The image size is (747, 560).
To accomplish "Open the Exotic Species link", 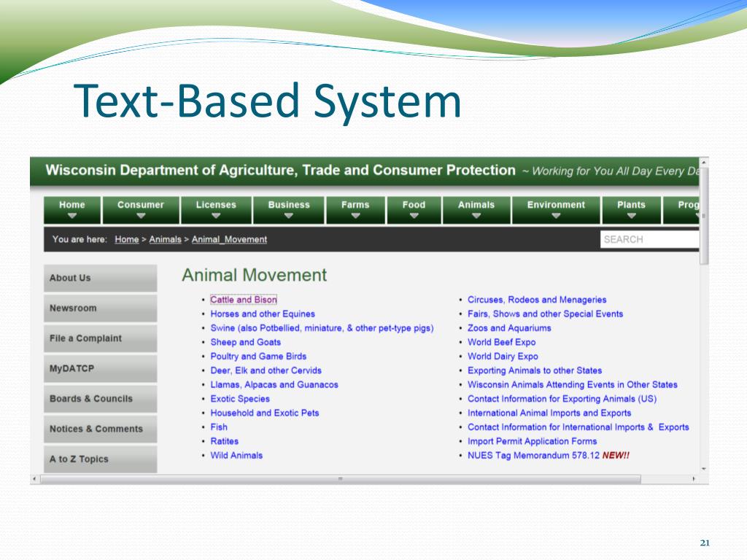I will point(239,399).
